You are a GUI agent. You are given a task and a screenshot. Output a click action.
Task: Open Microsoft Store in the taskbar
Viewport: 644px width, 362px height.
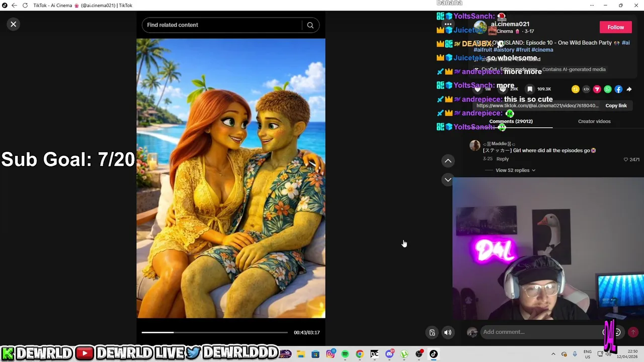[315, 354]
